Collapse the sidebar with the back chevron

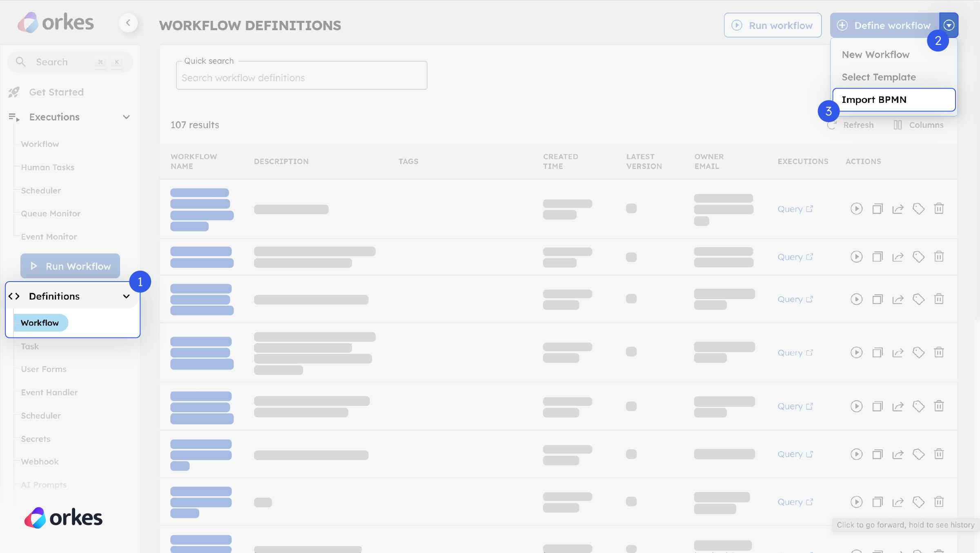point(129,23)
